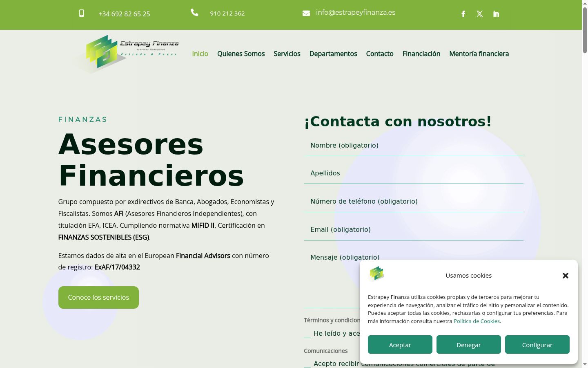Check 'Acepto recibir comunicaciones' checkbox
588x368 pixels.
pyautogui.click(x=307, y=364)
